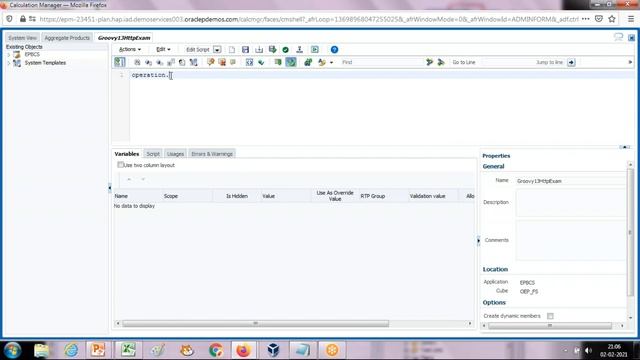Toggle the highlighted teal script toolbar icon

[x=291, y=62]
